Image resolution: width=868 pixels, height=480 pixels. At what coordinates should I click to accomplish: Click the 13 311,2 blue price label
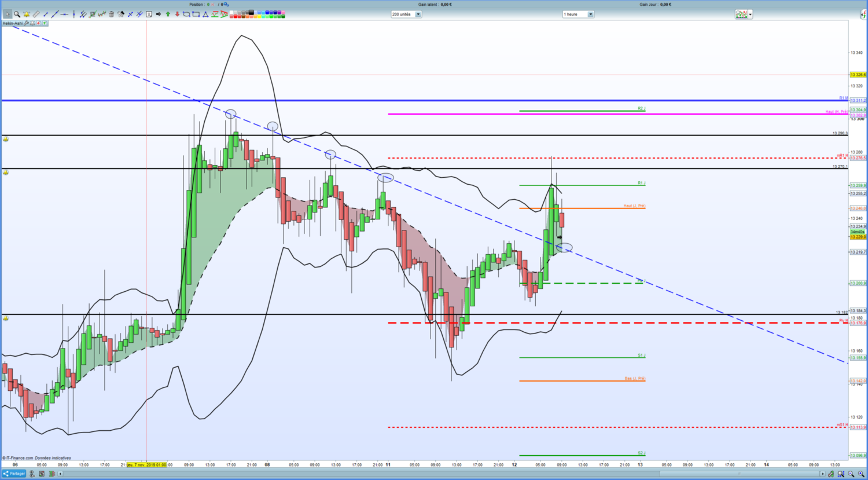click(x=858, y=100)
